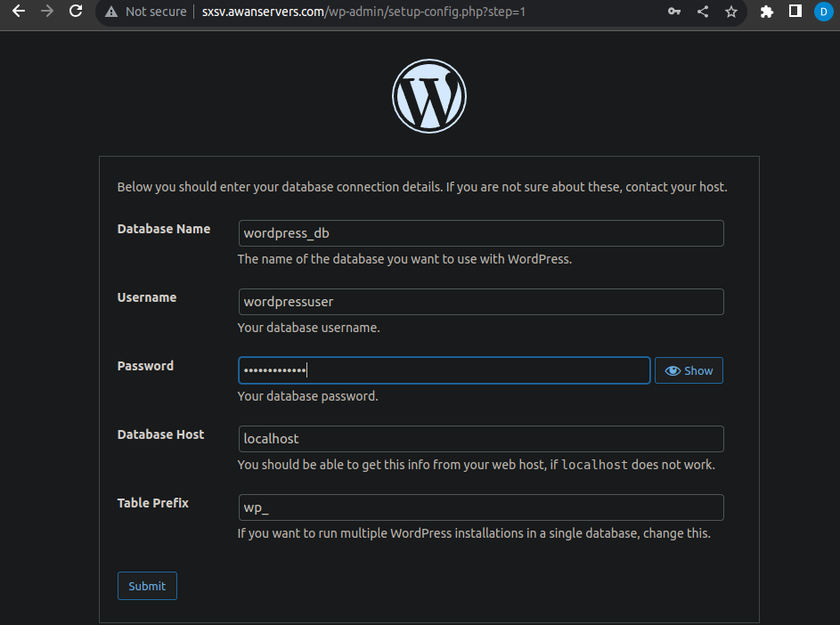This screenshot has height=625, width=840.
Task: Open the Not secure site warning
Action: (x=146, y=12)
